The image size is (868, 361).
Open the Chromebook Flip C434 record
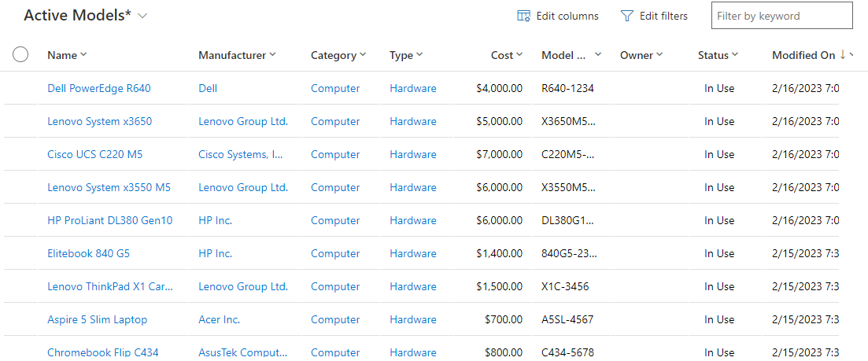[104, 352]
